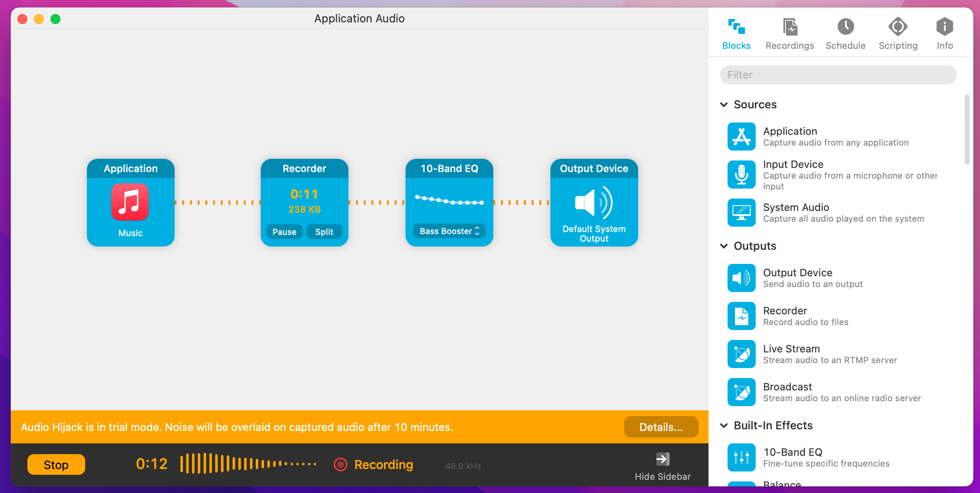Click the Output Device block title
980x493 pixels.
coord(594,168)
